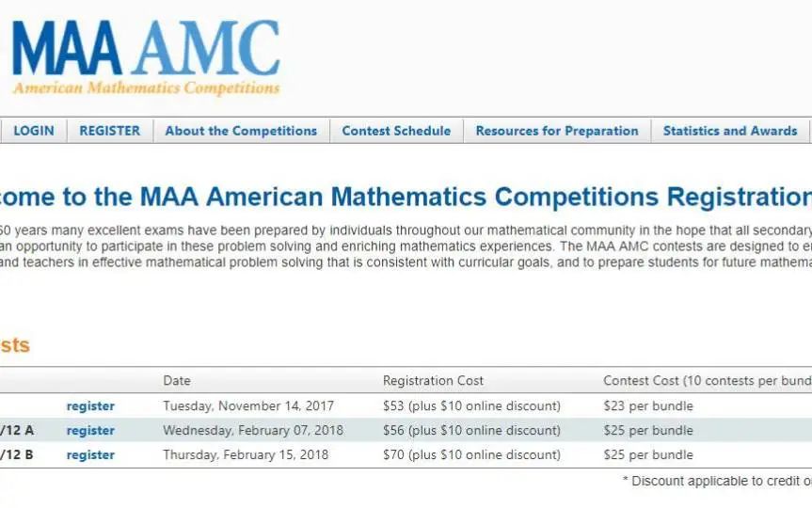Click the MAA AMC logo
Screen dimensions: 812x508
(146, 57)
